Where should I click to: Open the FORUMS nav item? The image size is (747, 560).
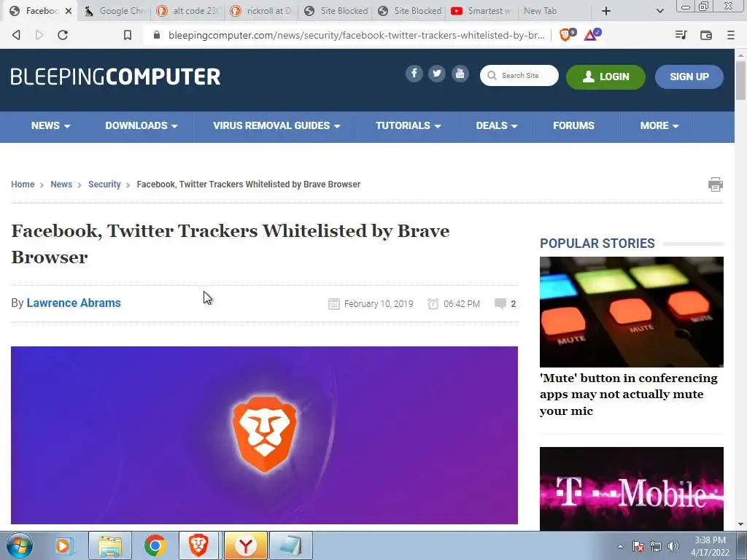573,125
